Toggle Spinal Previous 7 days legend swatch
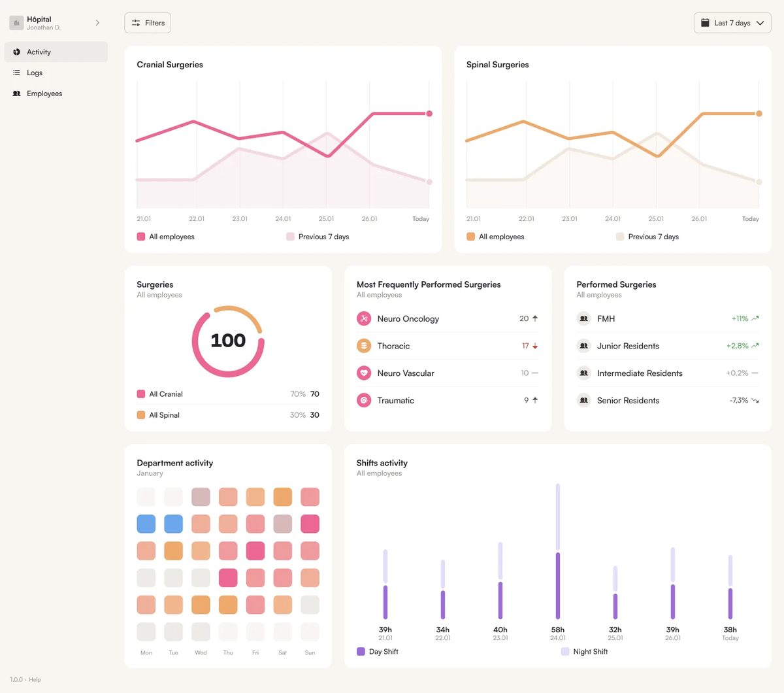Screen dimensions: 784x693 pyautogui.click(x=620, y=237)
